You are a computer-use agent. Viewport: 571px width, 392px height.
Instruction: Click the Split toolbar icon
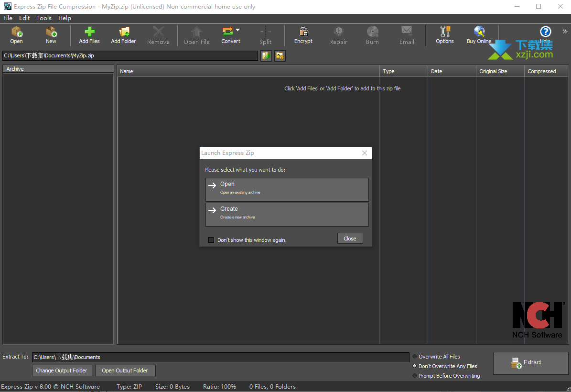point(266,32)
